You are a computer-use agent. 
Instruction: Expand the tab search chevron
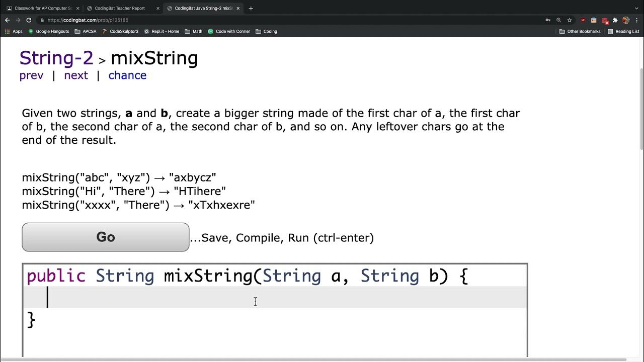pos(636,8)
